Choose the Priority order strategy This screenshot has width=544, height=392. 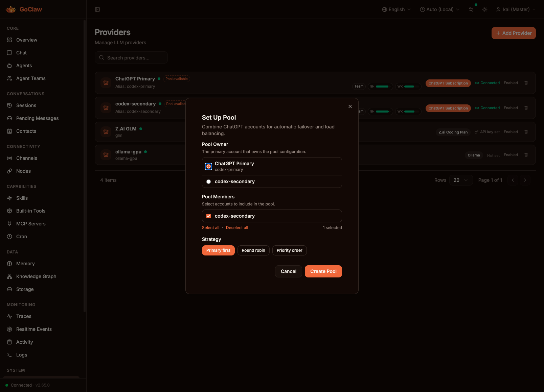290,250
